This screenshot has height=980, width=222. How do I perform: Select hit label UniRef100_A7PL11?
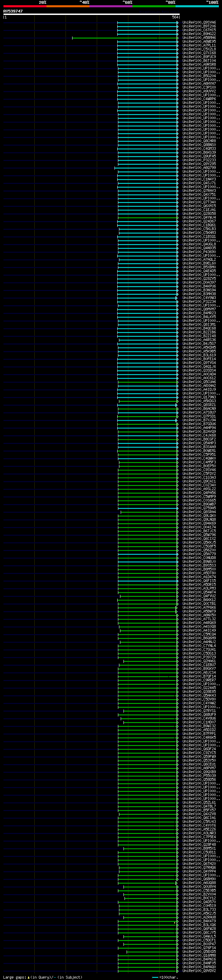[x=199, y=45]
